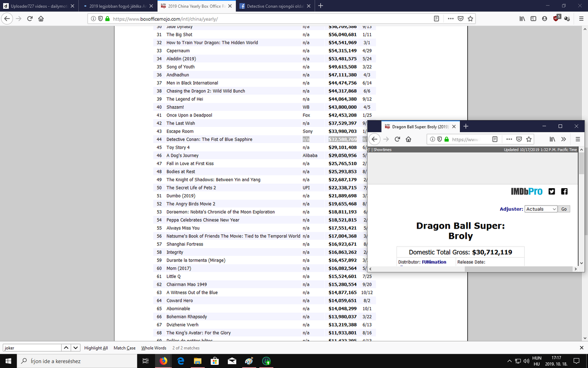Close the Detective Conan Facebook tab

(308, 6)
